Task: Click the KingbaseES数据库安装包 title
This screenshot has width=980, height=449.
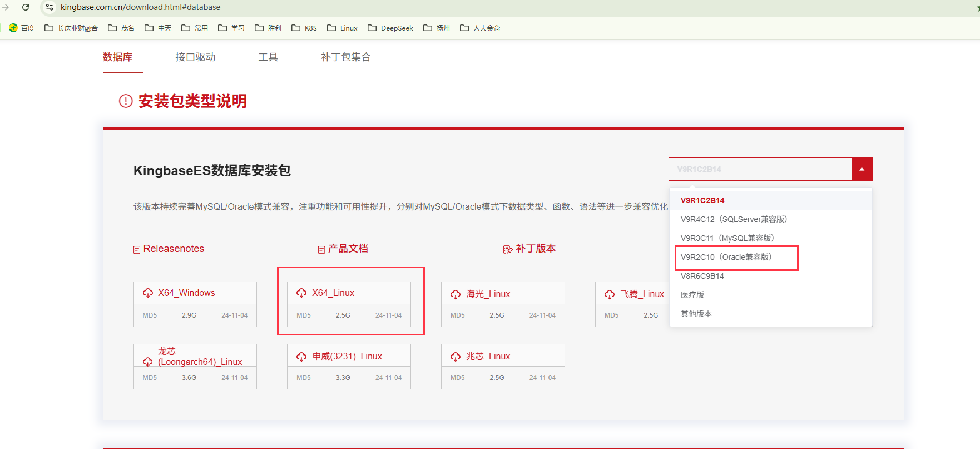Action: pos(212,170)
